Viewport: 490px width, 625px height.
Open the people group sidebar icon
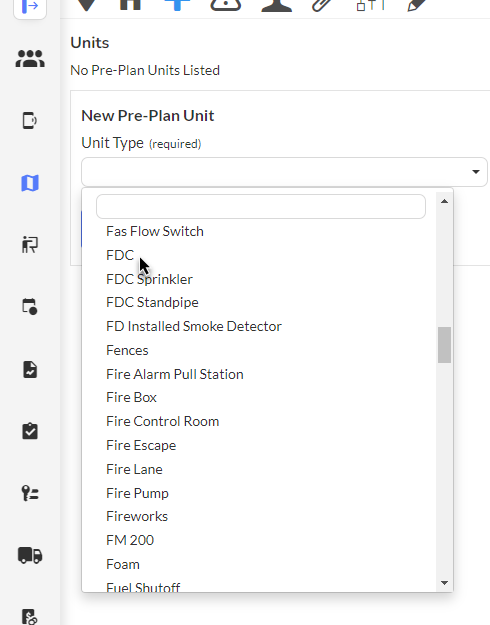[30, 59]
